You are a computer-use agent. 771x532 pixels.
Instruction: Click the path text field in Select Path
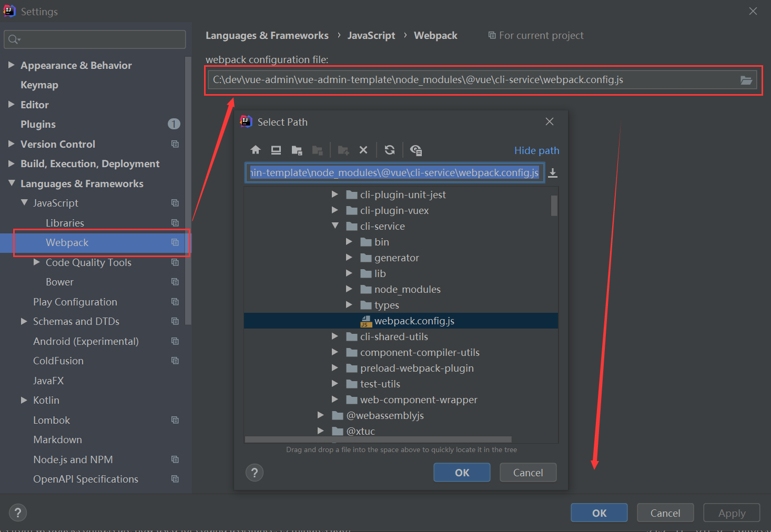[394, 172]
